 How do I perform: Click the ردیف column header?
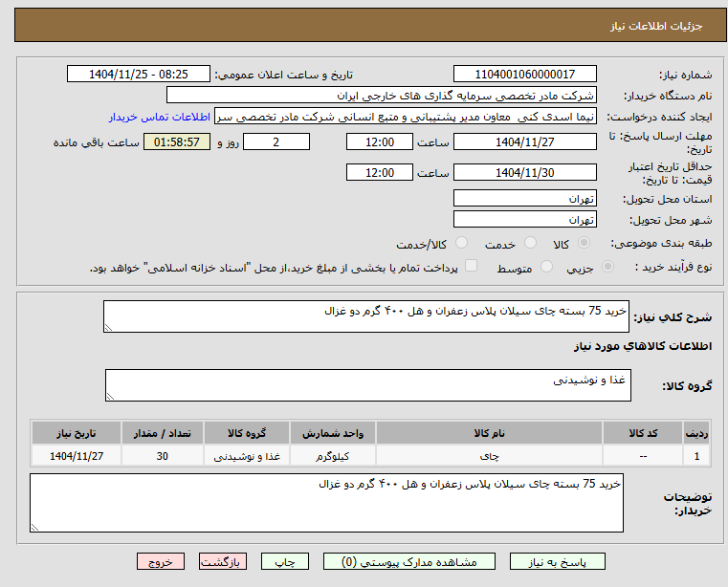696,433
